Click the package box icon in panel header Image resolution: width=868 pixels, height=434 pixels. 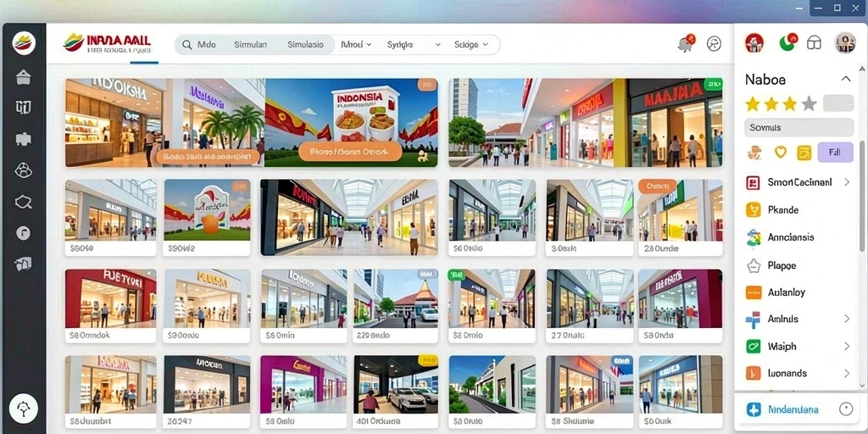[x=814, y=43]
